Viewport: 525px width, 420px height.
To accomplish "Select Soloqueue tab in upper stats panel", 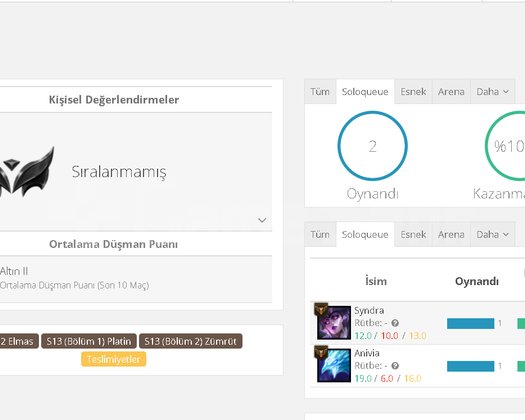I will click(x=365, y=92).
